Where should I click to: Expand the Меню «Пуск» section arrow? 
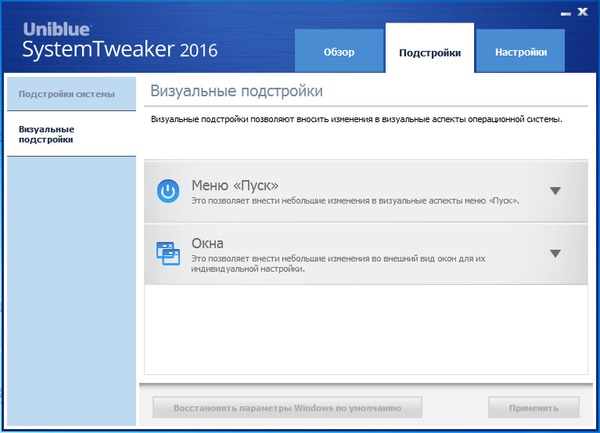pos(555,191)
